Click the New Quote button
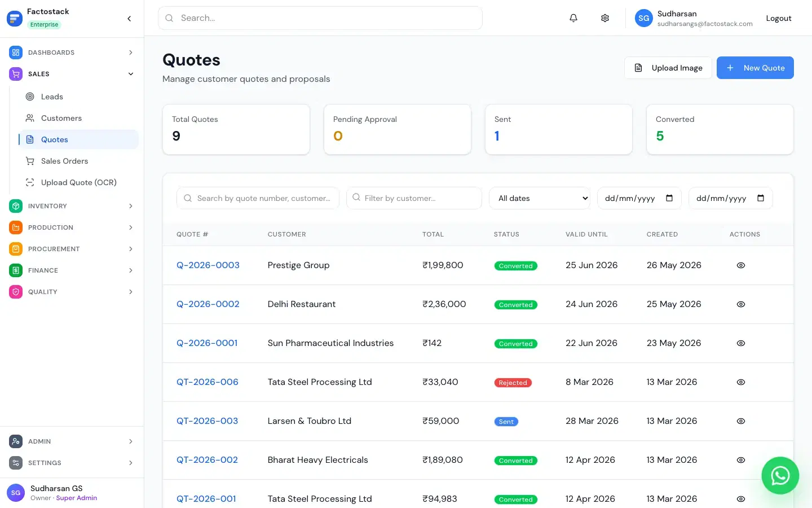The width and height of the screenshot is (812, 508). (x=755, y=68)
